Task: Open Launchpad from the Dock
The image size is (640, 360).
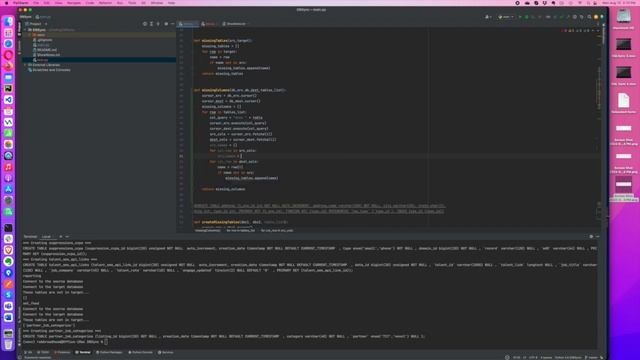Action: (x=8, y=33)
